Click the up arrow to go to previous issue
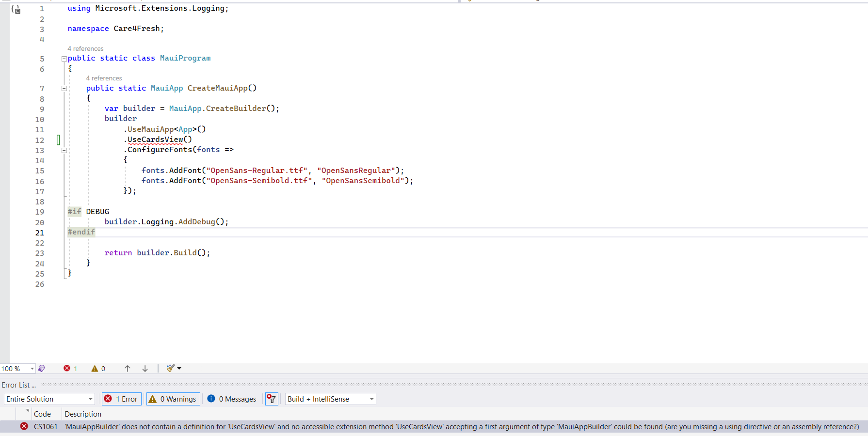 [127, 369]
